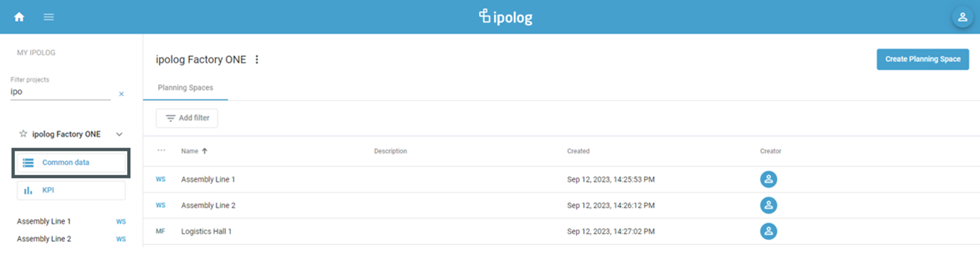
Task: Open ipolog Factory ONE three-dot options menu
Action: [x=257, y=59]
